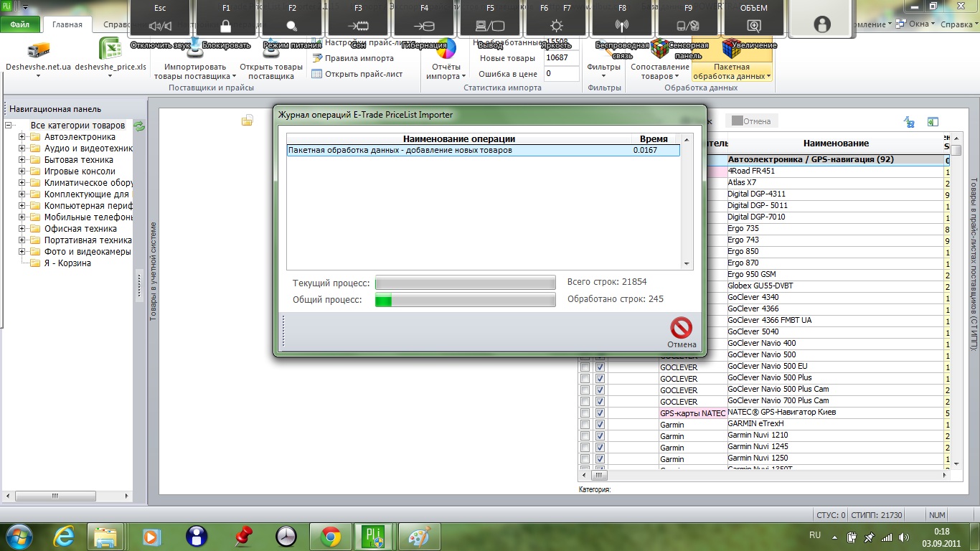Open the Правила импорта import rules
Image resolution: width=980 pixels, height=551 pixels.
pos(359,58)
